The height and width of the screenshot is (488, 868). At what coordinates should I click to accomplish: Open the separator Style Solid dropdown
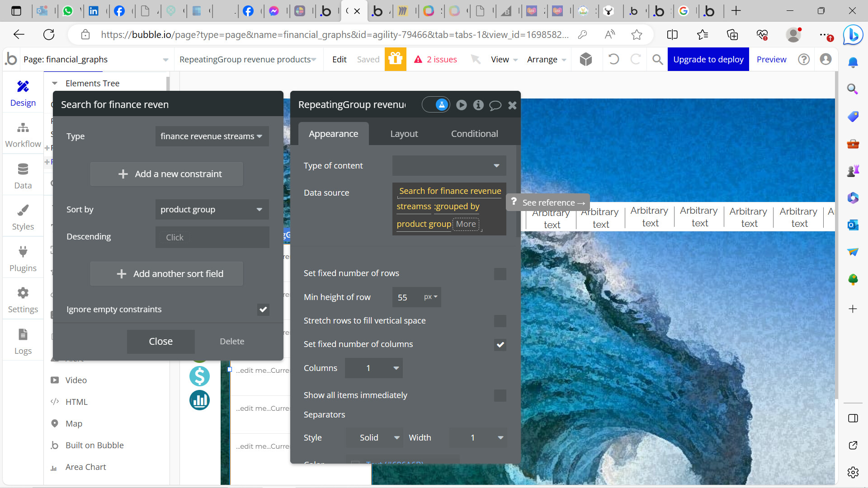coord(374,437)
